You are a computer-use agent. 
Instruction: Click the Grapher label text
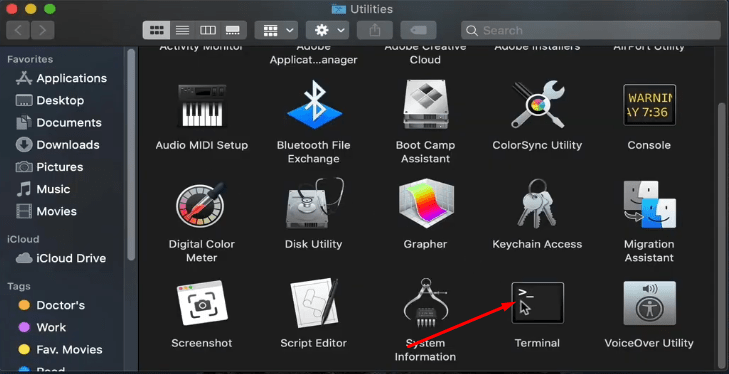pos(425,244)
